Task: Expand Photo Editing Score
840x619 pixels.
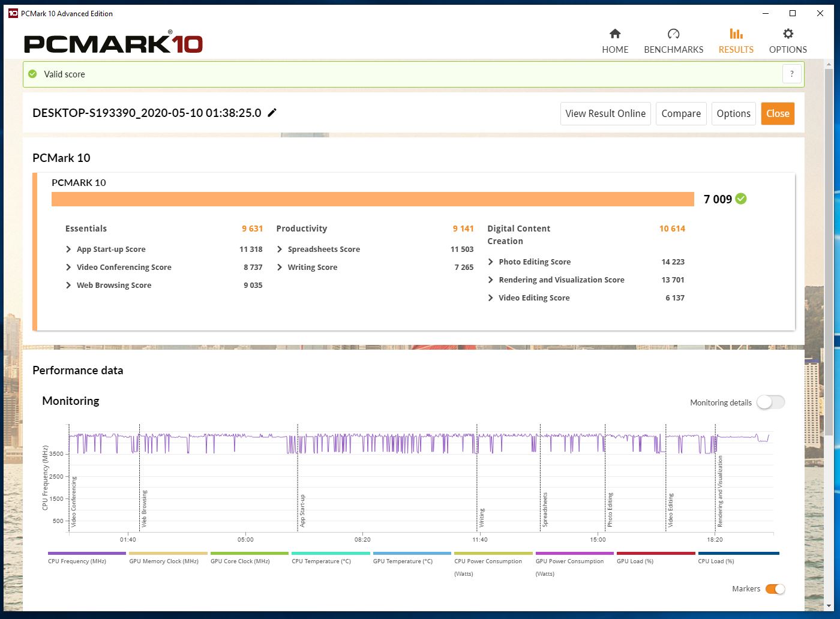Action: 491,262
